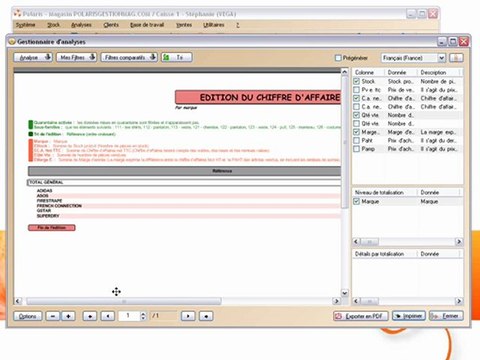Increase page number with spinner up arrow
The image size is (480, 360).
coord(143,314)
